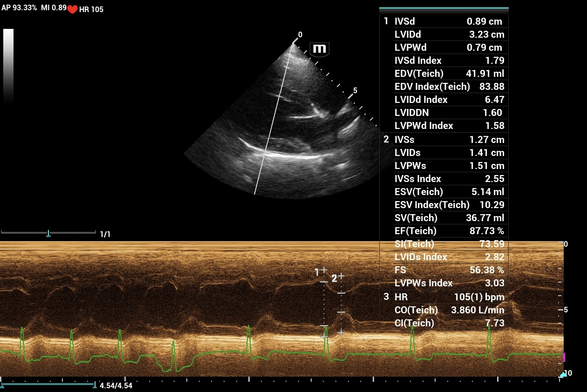587x392 pixels.
Task: Click caliper 2 bottom cross marker
Action: 341,332
